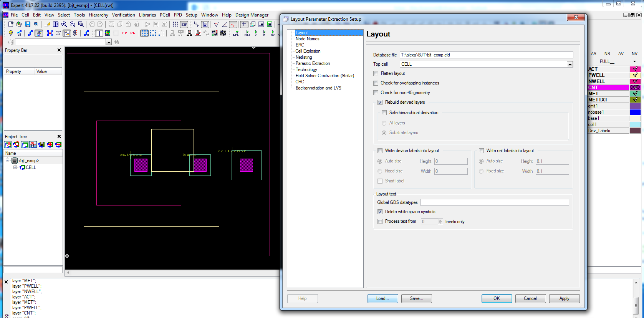Click the EIP toolbar button

coord(184,24)
